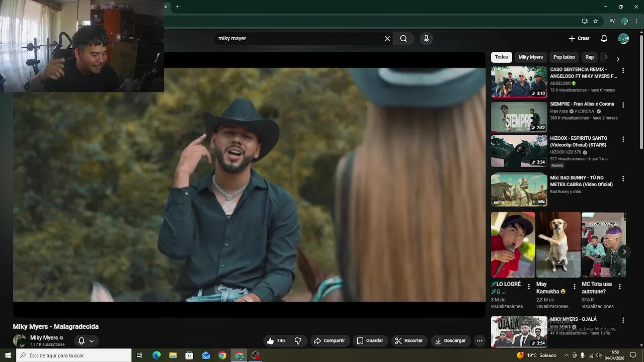Viewport: 644px width, 362px height.
Task: Show next filter chips with arrow
Action: [x=618, y=59]
